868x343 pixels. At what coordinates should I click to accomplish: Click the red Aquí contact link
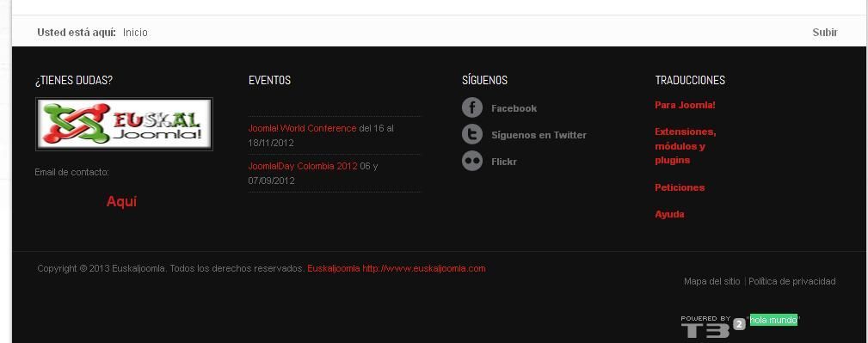coord(121,201)
